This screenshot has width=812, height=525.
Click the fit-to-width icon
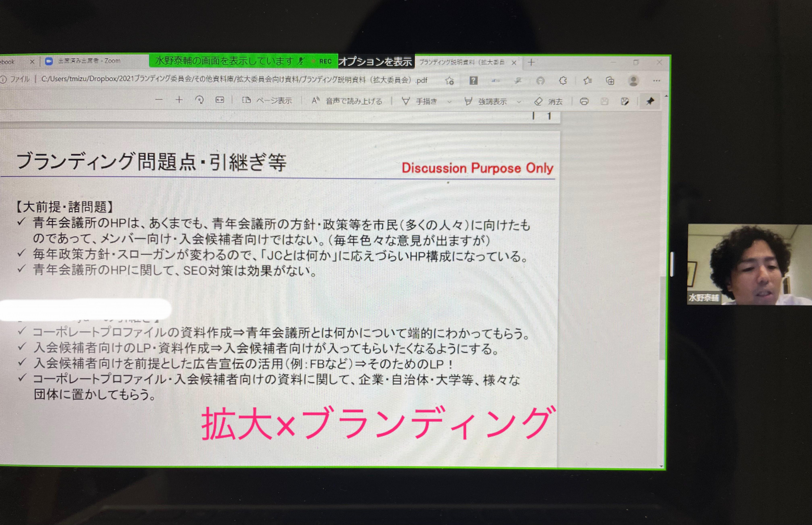point(220,100)
